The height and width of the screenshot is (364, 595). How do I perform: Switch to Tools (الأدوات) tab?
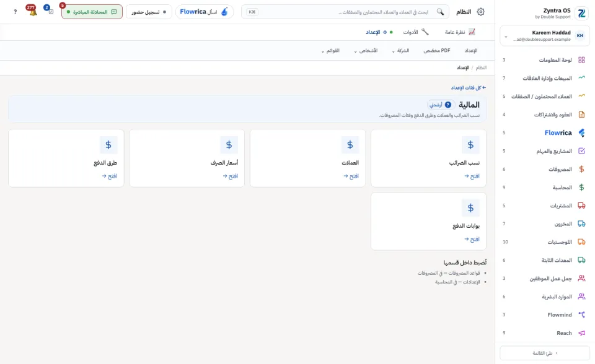click(x=415, y=32)
